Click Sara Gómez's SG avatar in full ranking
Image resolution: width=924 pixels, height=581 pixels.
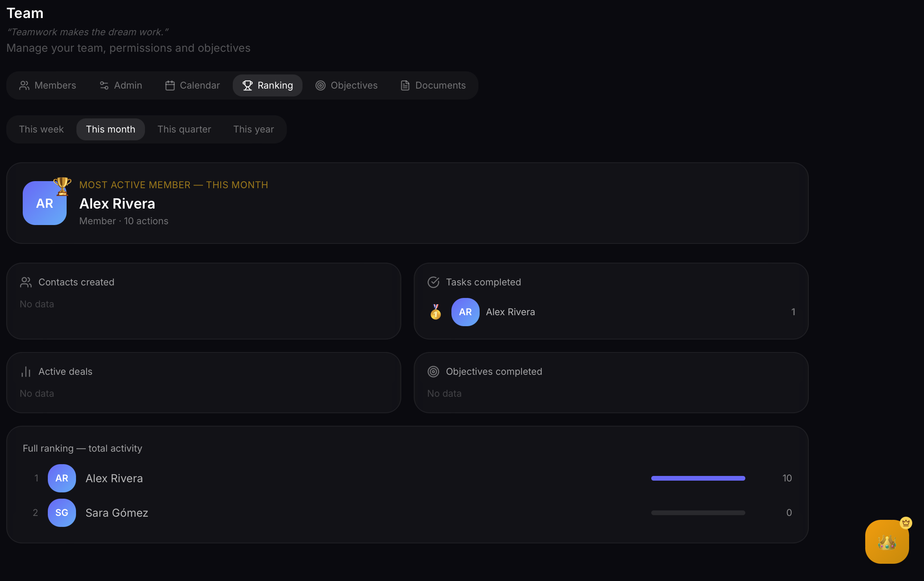(x=62, y=513)
